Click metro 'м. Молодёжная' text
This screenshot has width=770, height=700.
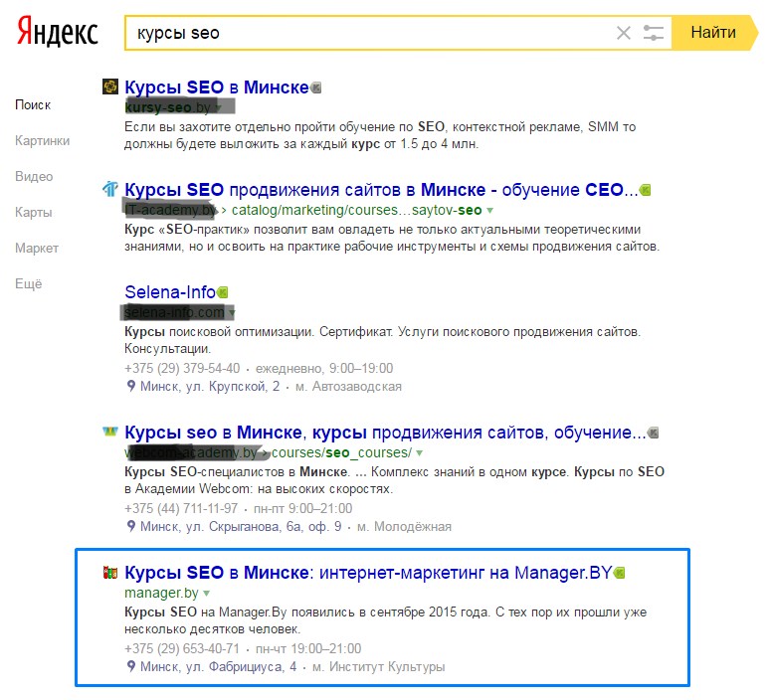[404, 527]
